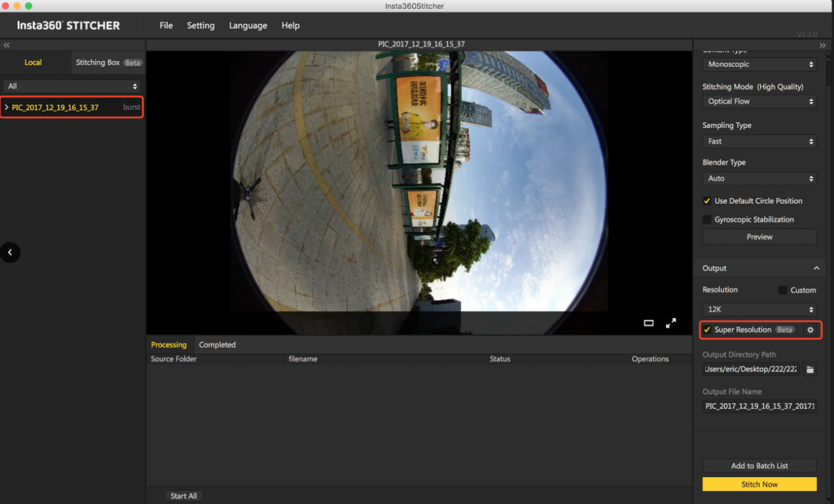Open the Stitching Mode dropdown
This screenshot has width=834, height=504.
[759, 101]
